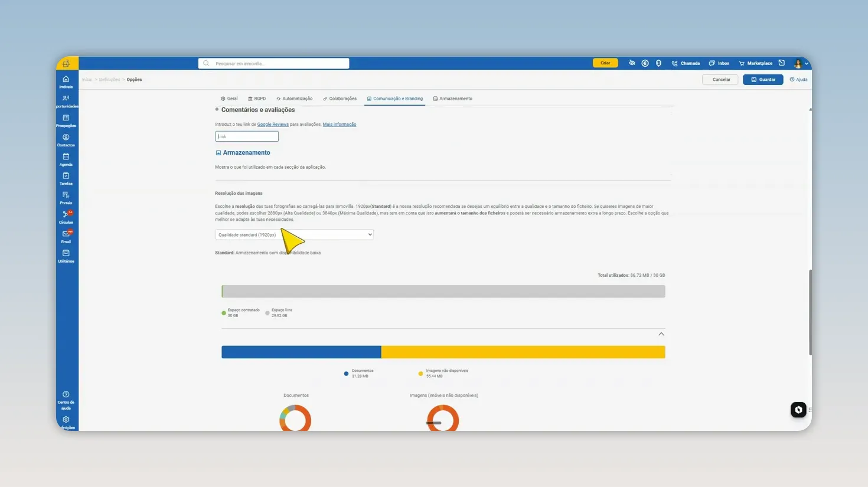Open the user avatar account menu
Viewport: 868px width, 487px height.
point(800,63)
